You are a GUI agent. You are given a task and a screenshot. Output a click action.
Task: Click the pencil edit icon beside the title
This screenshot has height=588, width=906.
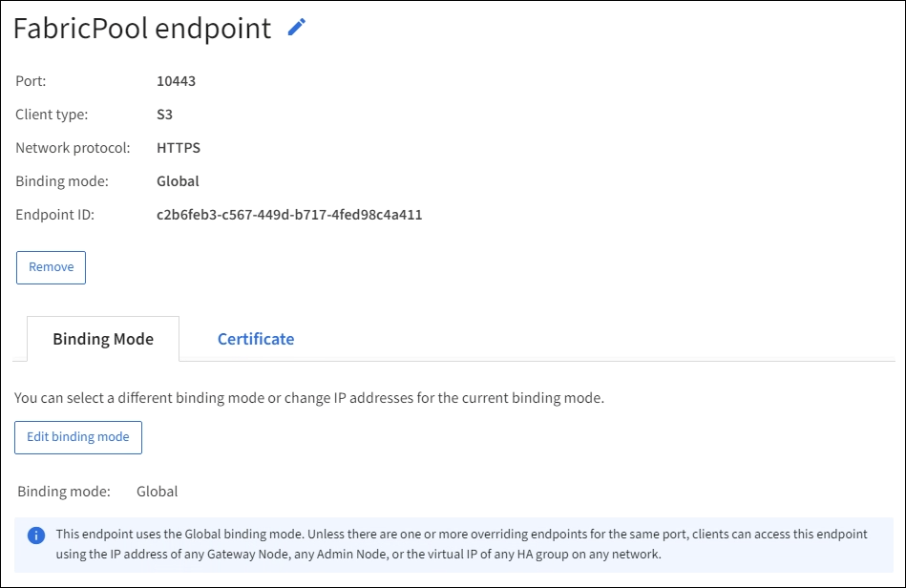click(x=297, y=28)
